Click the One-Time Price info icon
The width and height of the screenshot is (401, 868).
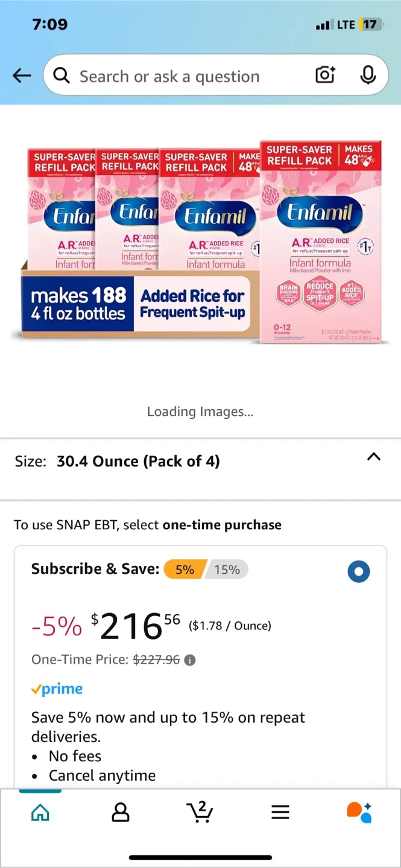point(190,660)
